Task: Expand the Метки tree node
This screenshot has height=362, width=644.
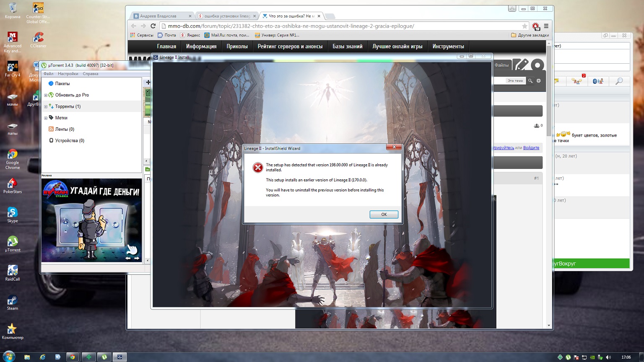Action: [x=46, y=118]
